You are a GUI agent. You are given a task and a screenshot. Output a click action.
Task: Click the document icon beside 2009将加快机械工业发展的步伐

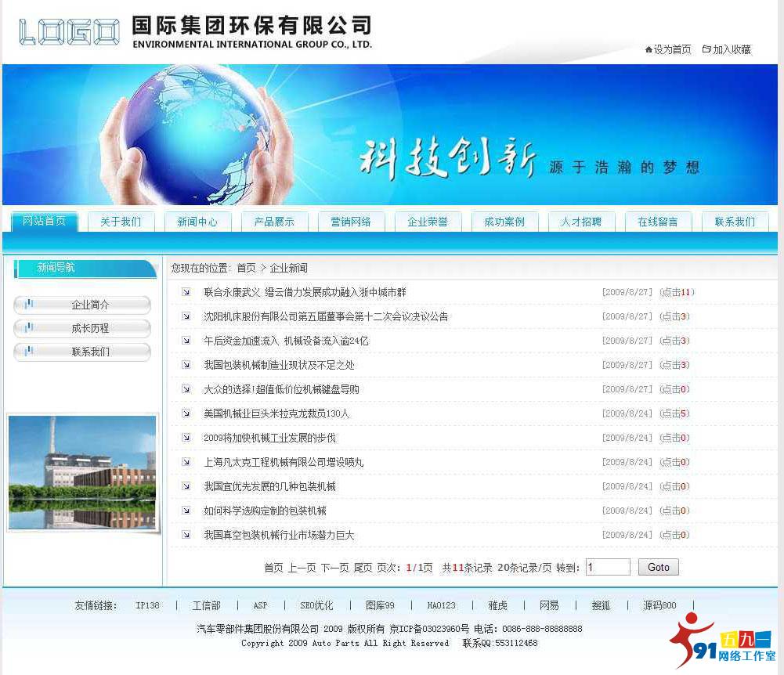coord(185,438)
